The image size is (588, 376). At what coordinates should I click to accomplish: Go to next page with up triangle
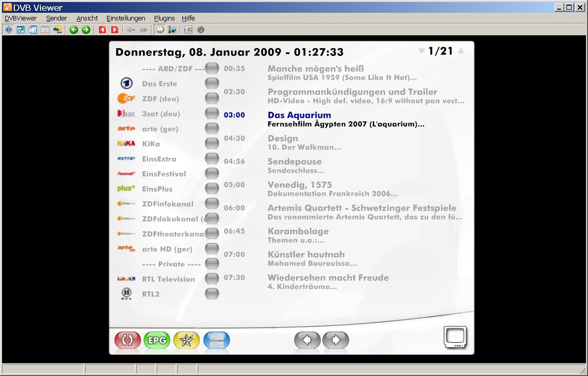461,51
